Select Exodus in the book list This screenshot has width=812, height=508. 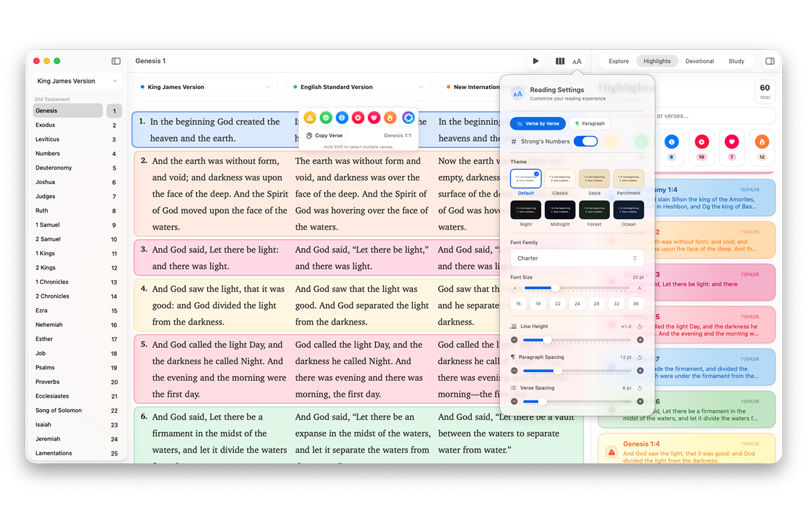coord(68,125)
